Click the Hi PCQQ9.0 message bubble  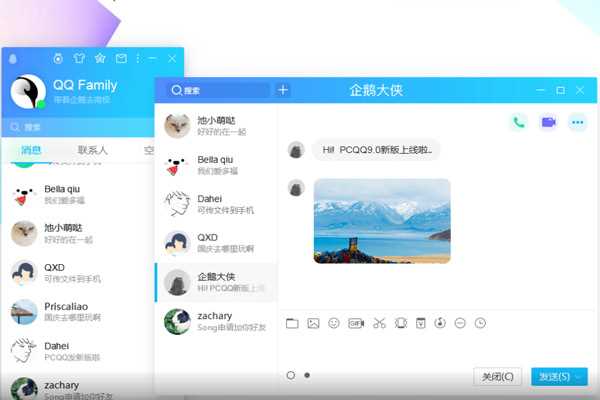pyautogui.click(x=376, y=150)
